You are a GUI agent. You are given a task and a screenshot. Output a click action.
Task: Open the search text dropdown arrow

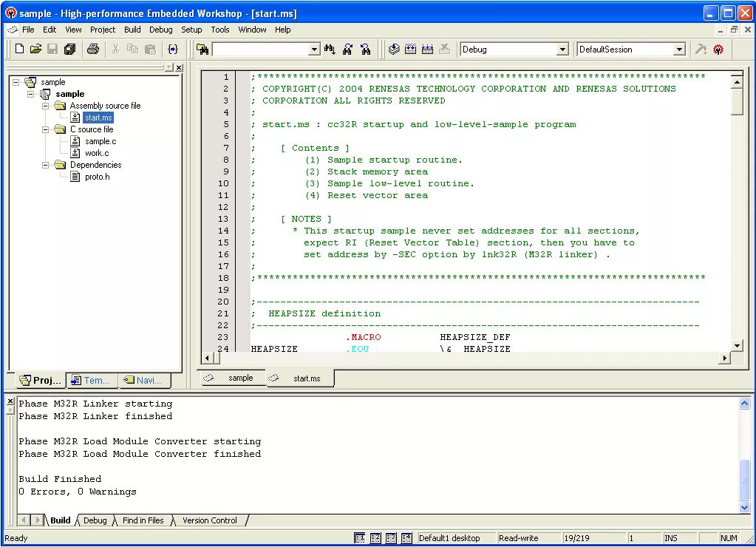coord(314,50)
